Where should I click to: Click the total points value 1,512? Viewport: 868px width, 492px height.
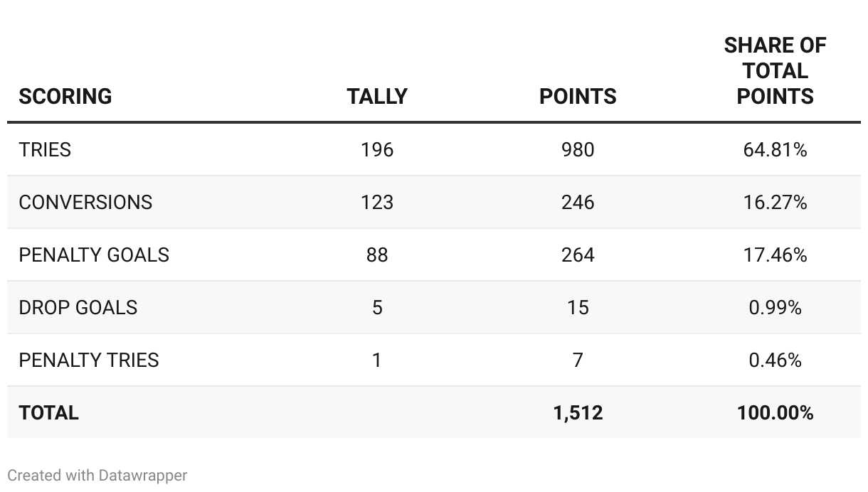577,413
